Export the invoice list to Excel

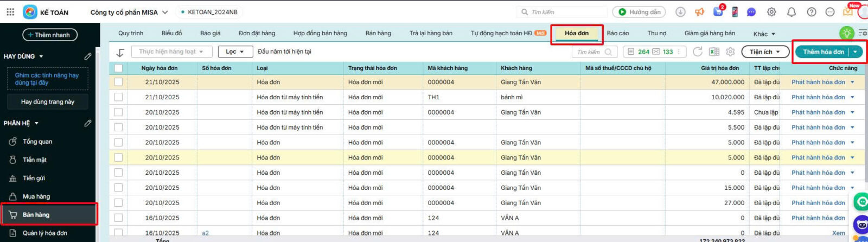coord(714,52)
